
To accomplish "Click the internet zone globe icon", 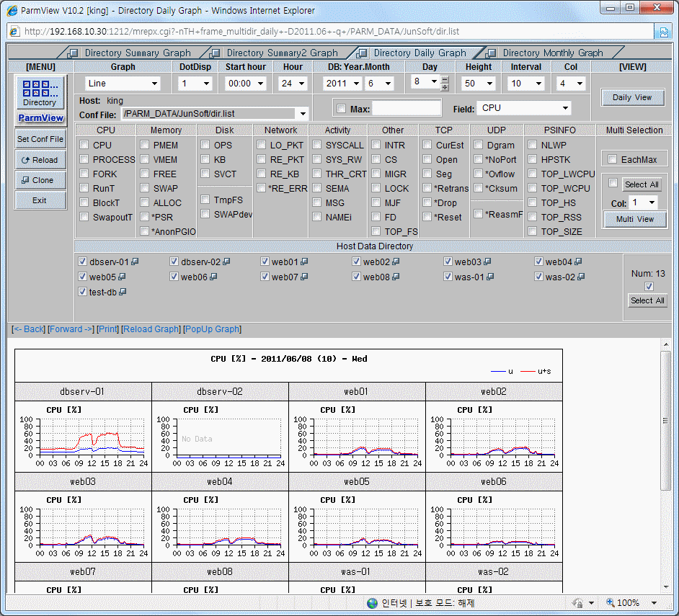I will pos(372,603).
